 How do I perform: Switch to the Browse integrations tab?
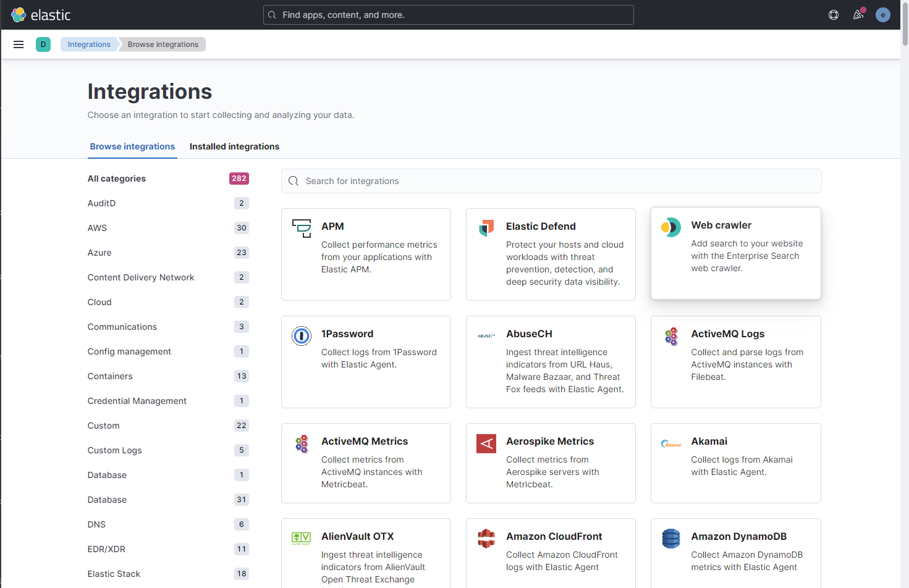coord(132,146)
